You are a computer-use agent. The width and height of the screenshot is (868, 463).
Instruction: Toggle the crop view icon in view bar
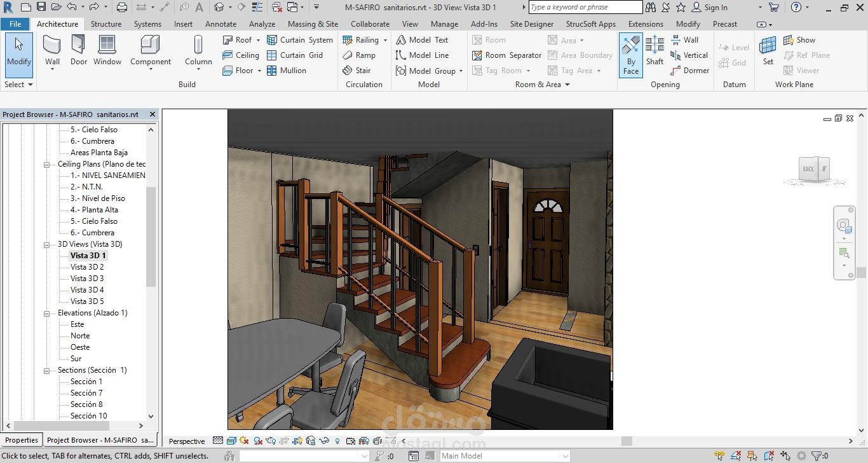coord(284,441)
